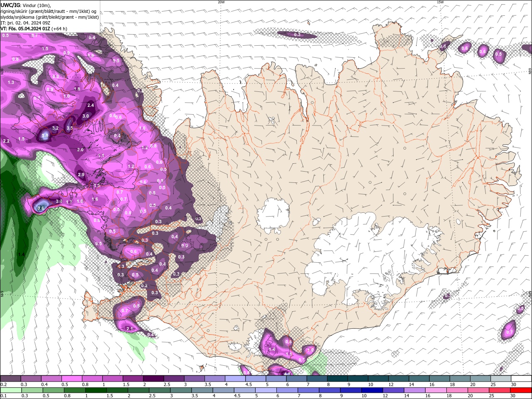Viewport: 532px width, 399px height.
Task: Click the "3.6" snowfall value on the peninsula tip
Action: click(x=41, y=208)
